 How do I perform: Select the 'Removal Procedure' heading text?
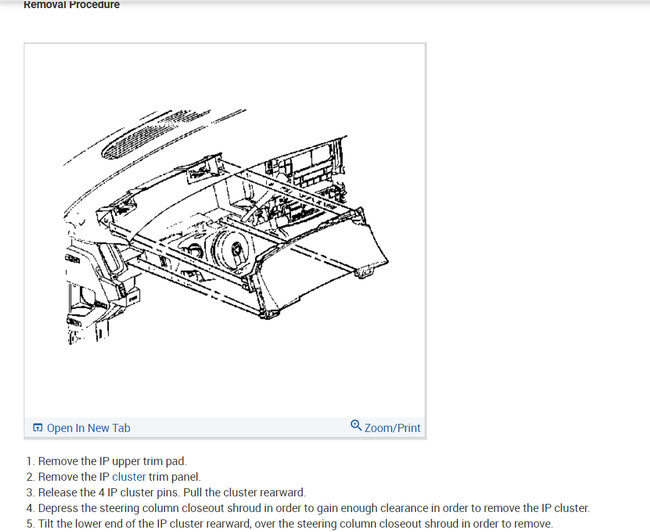tap(72, 5)
